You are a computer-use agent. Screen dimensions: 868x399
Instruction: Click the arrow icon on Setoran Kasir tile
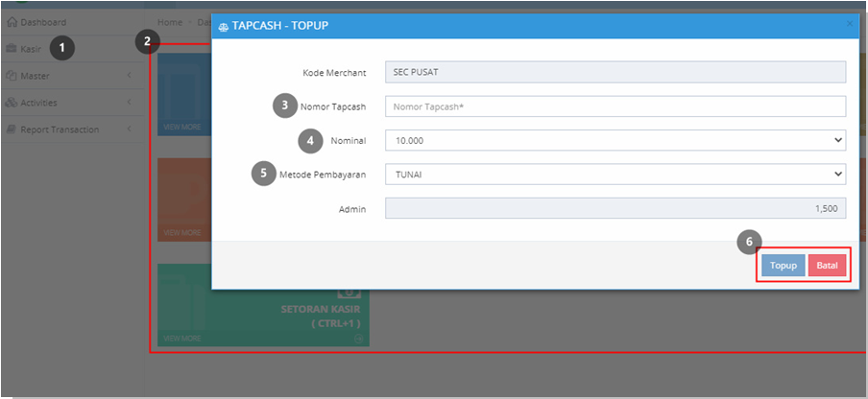[x=359, y=339]
